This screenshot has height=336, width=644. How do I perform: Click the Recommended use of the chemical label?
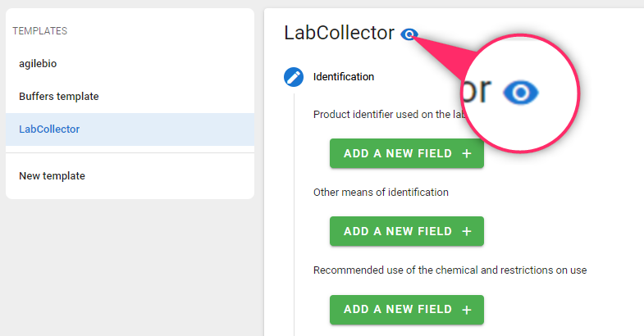coord(450,270)
